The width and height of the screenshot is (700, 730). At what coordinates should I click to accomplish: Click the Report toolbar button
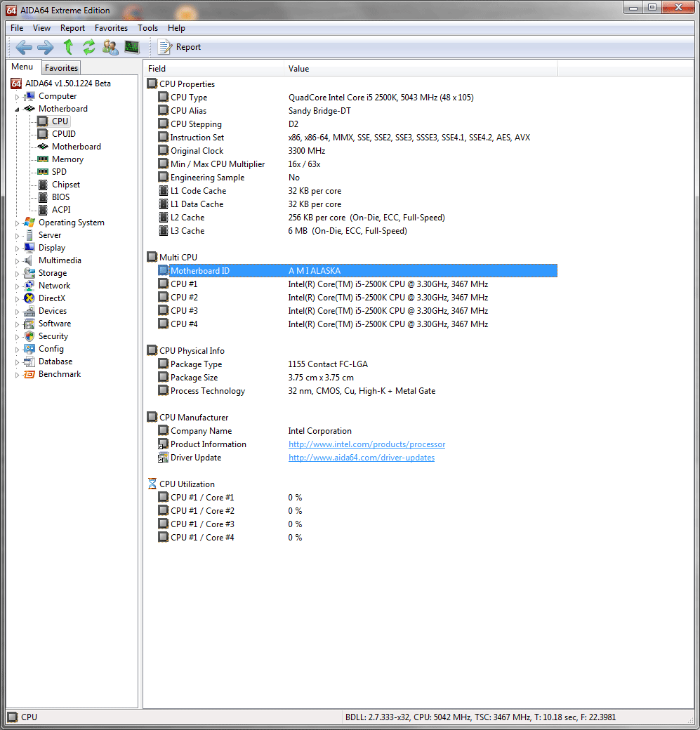click(180, 47)
